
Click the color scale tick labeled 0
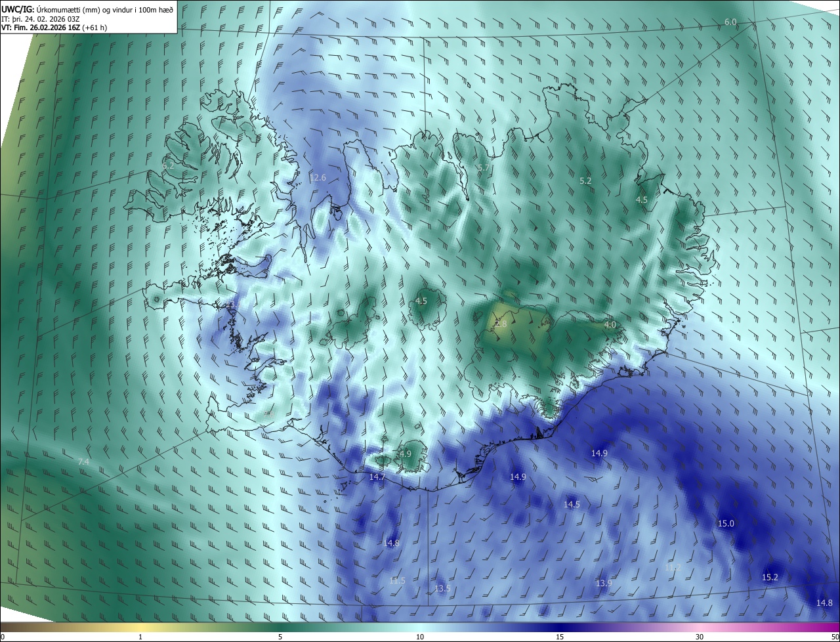[3, 637]
